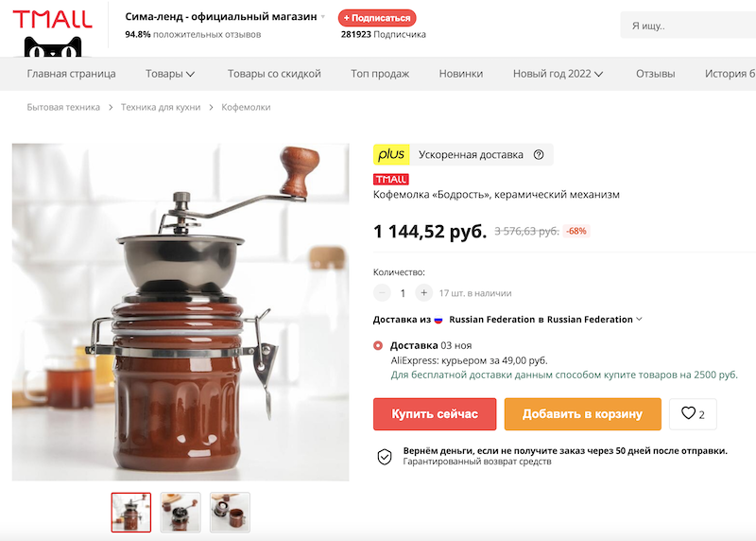The height and width of the screenshot is (541, 756).
Task: Click the guarantee shield icon
Action: pyautogui.click(x=385, y=456)
